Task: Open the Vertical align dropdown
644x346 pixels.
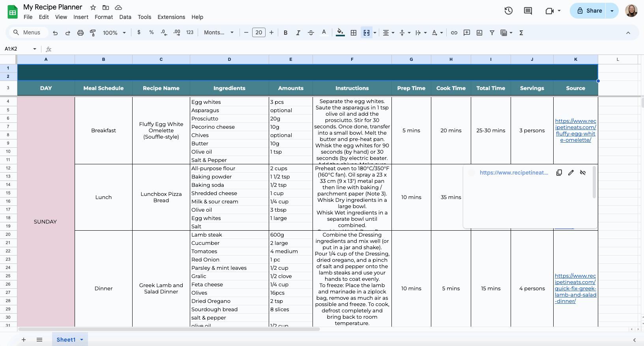Action: click(405, 33)
